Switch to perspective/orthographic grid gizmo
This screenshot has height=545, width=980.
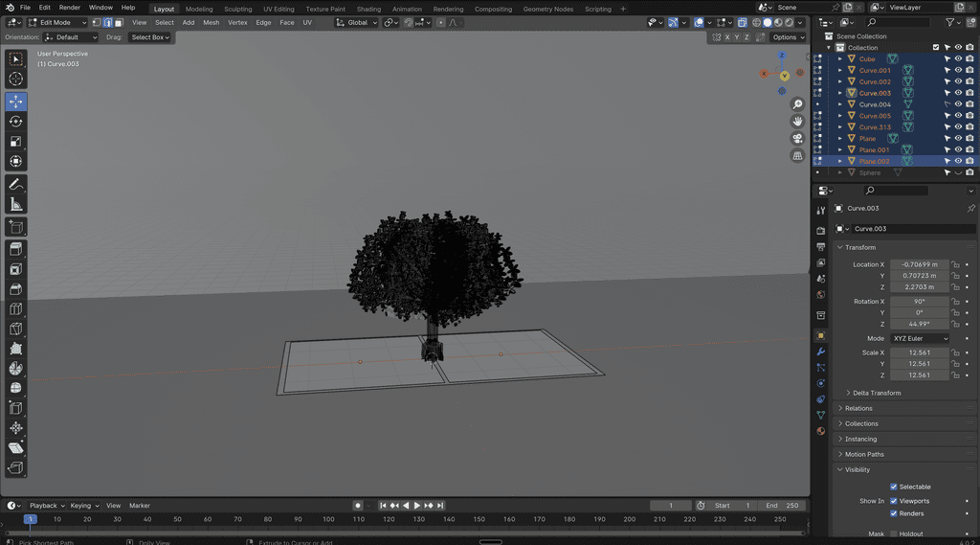point(797,155)
